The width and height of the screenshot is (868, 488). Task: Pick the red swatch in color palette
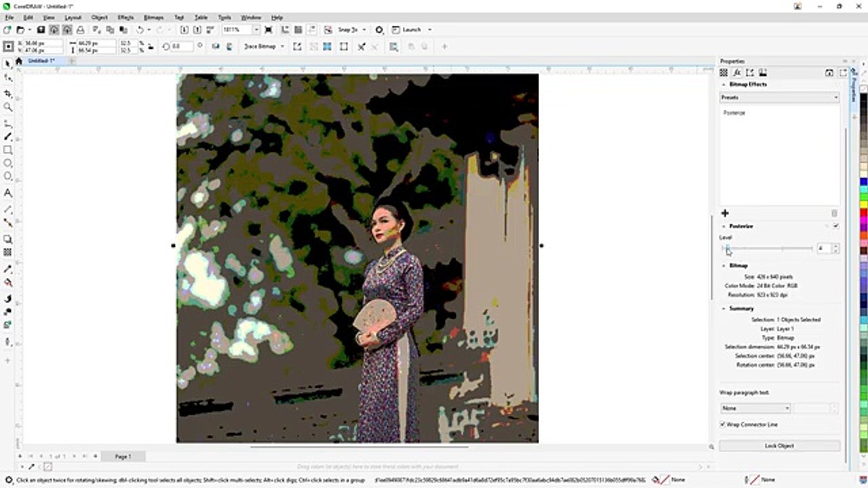point(864,213)
